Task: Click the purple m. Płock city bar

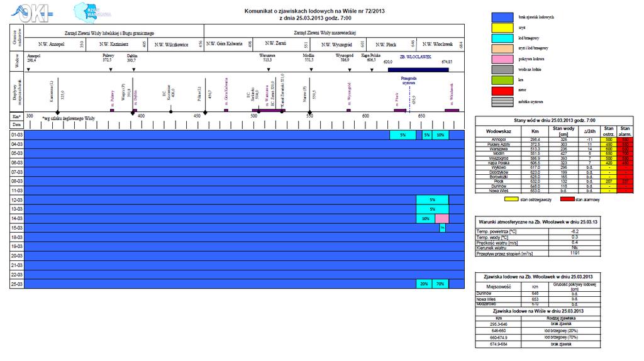Action: tap(400, 110)
